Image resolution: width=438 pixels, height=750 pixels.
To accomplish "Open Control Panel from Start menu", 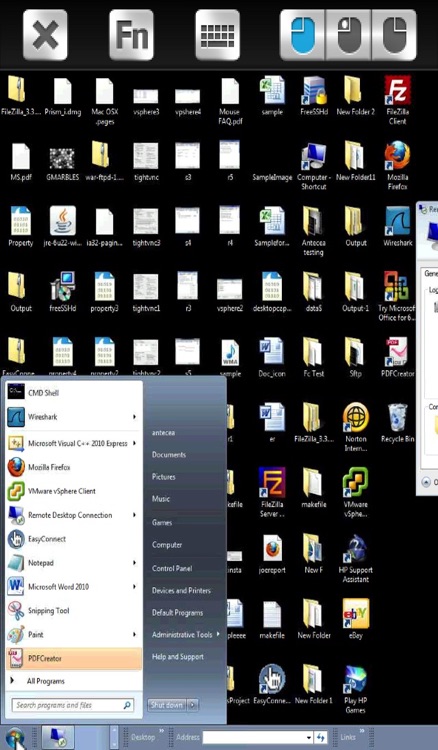I will tap(172, 569).
